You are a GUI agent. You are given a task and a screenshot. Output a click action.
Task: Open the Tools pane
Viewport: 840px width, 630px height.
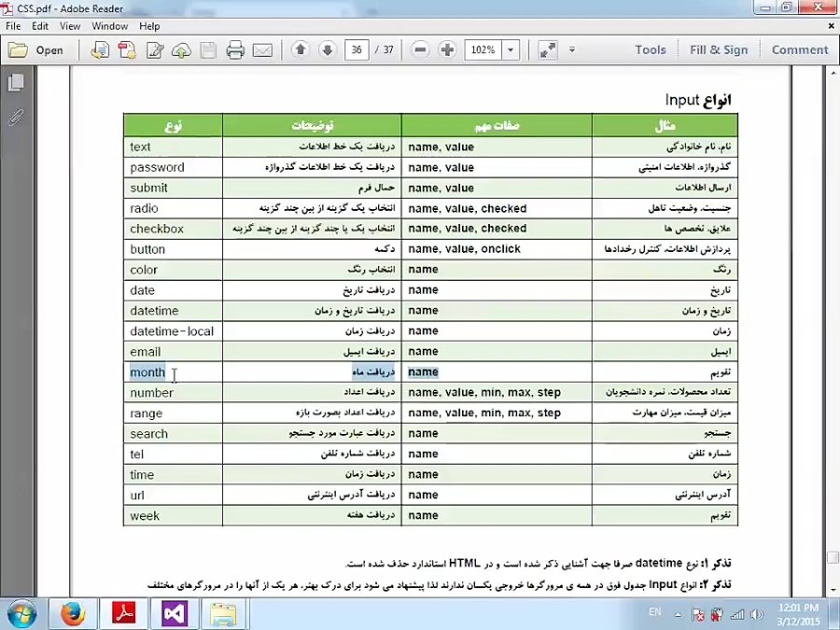point(651,49)
